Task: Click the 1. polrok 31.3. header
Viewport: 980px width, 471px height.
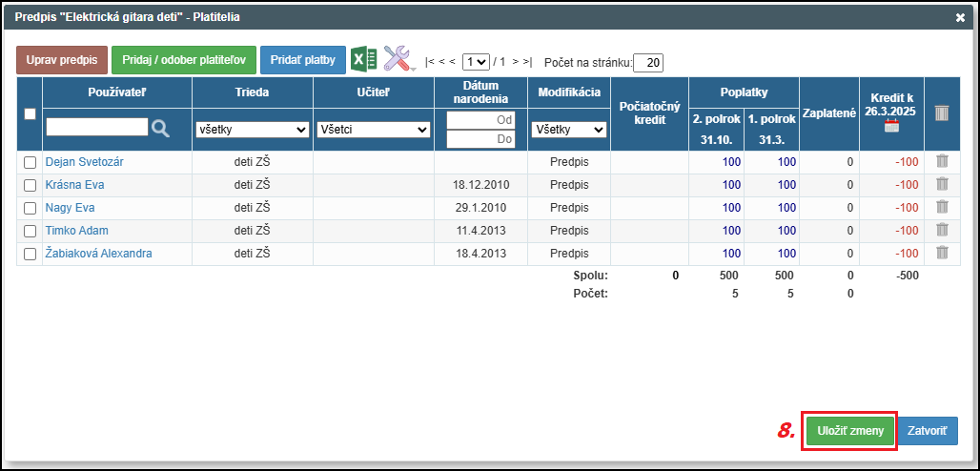Action: pyautogui.click(x=771, y=130)
